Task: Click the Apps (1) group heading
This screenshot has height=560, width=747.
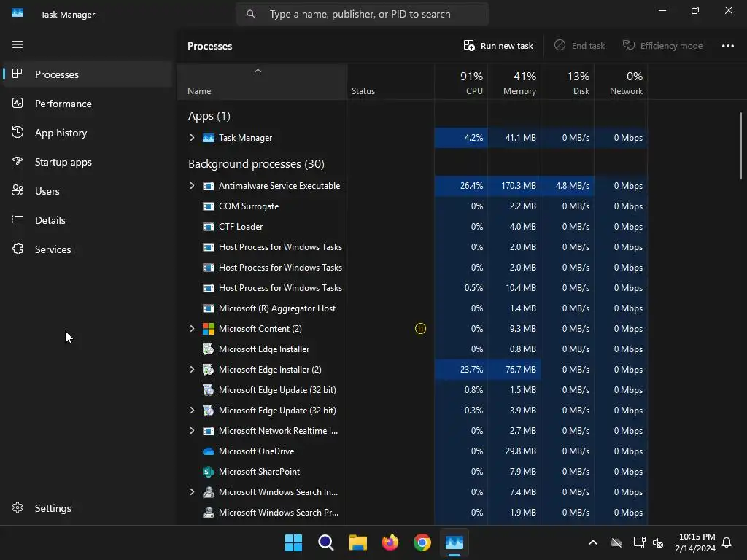Action: point(209,116)
